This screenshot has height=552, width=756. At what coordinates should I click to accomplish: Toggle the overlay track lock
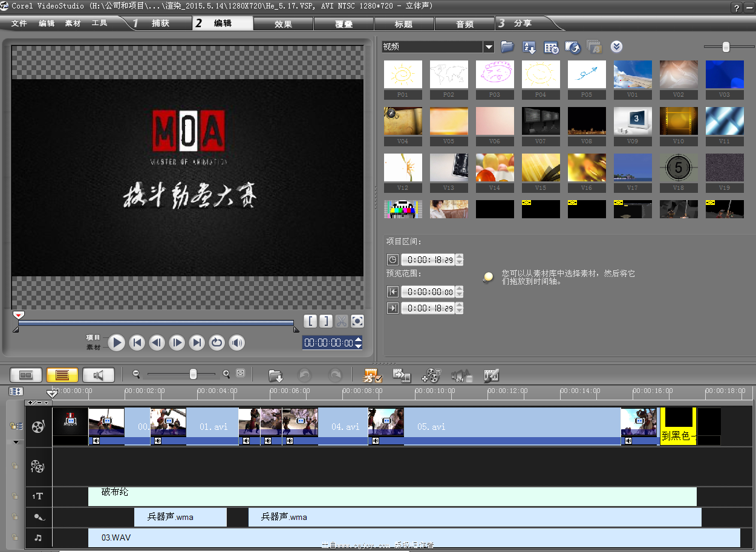point(16,466)
